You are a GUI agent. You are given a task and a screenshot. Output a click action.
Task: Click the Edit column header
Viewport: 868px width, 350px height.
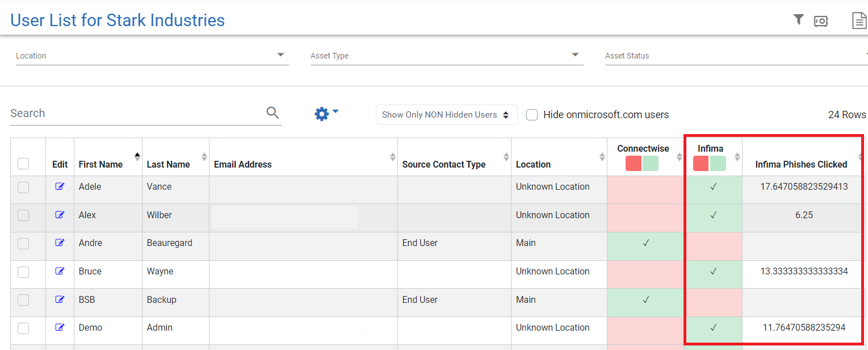60,164
